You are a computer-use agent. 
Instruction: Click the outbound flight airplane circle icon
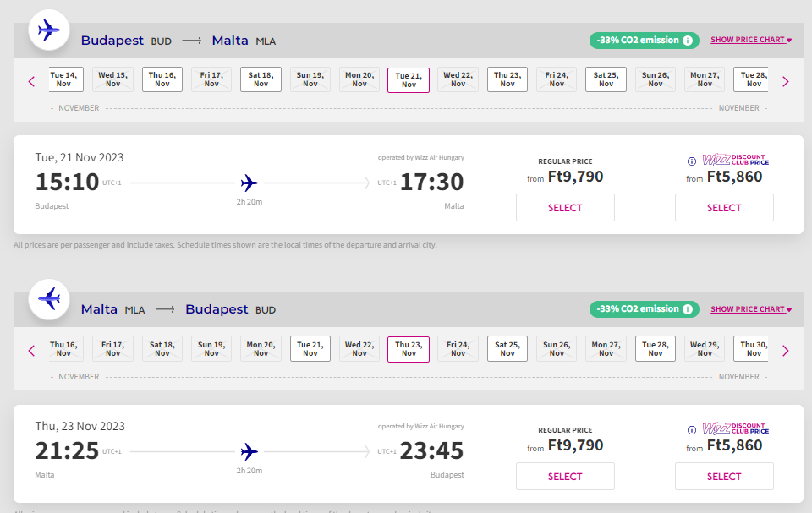(x=49, y=30)
